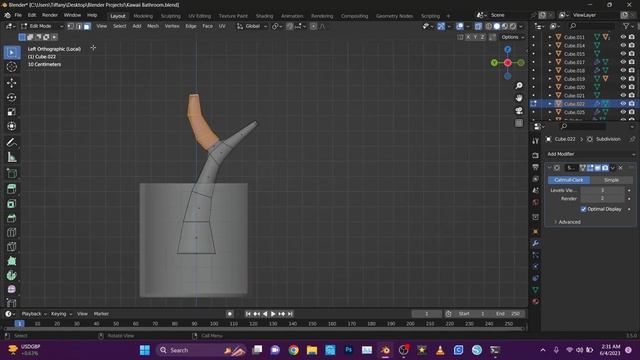Select the Simple subdivision type
This screenshot has width=640, height=360.
611,180
